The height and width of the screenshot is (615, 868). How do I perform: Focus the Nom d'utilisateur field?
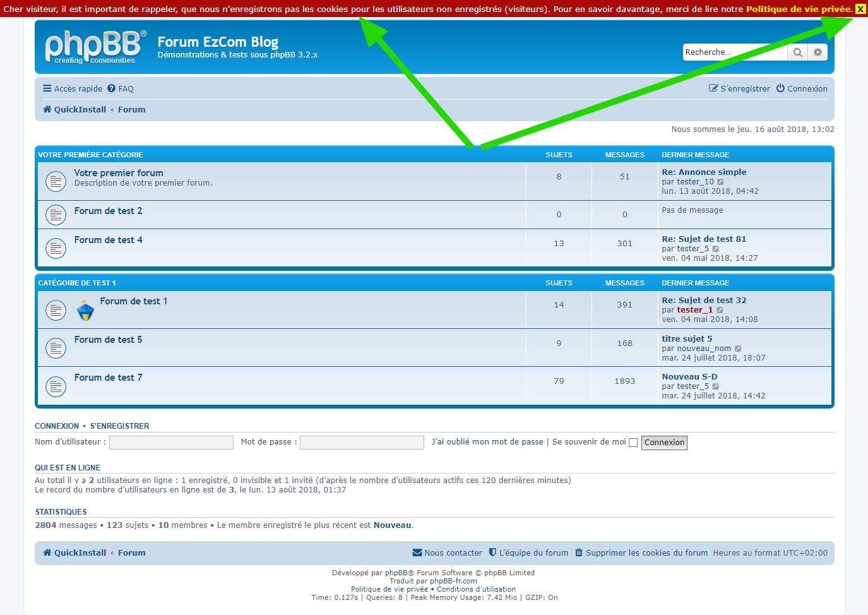[171, 443]
